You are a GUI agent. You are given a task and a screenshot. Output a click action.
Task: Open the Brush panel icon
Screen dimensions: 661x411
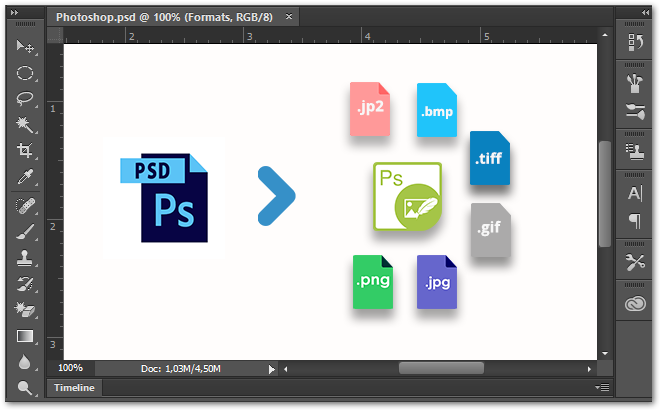pyautogui.click(x=635, y=84)
